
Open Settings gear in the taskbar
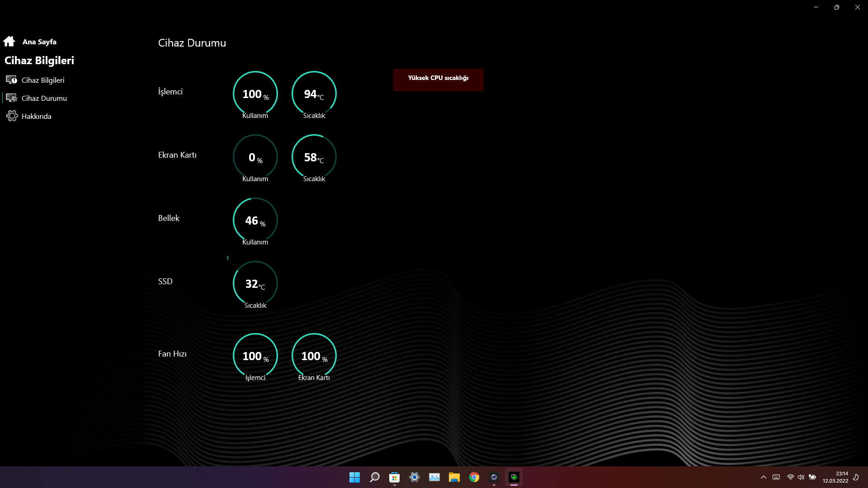415,477
